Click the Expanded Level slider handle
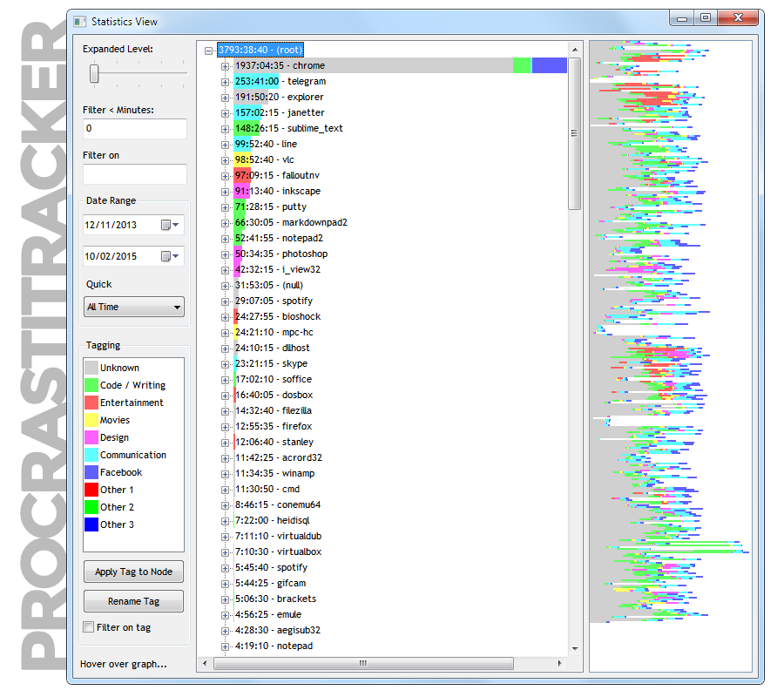Viewport: 784px width, 697px height. [x=94, y=73]
